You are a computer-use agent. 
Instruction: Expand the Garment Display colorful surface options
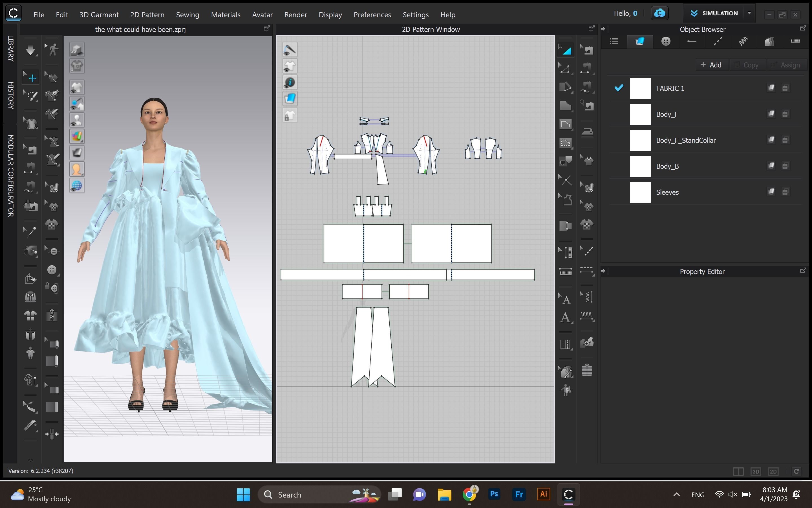(x=77, y=136)
